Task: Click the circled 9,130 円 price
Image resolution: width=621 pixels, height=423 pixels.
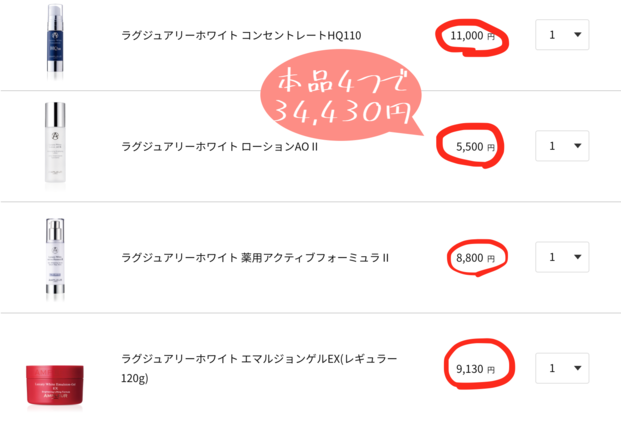Action: coord(475,369)
